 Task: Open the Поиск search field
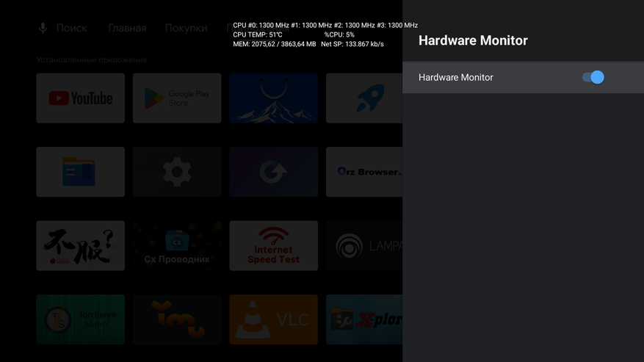tap(71, 28)
